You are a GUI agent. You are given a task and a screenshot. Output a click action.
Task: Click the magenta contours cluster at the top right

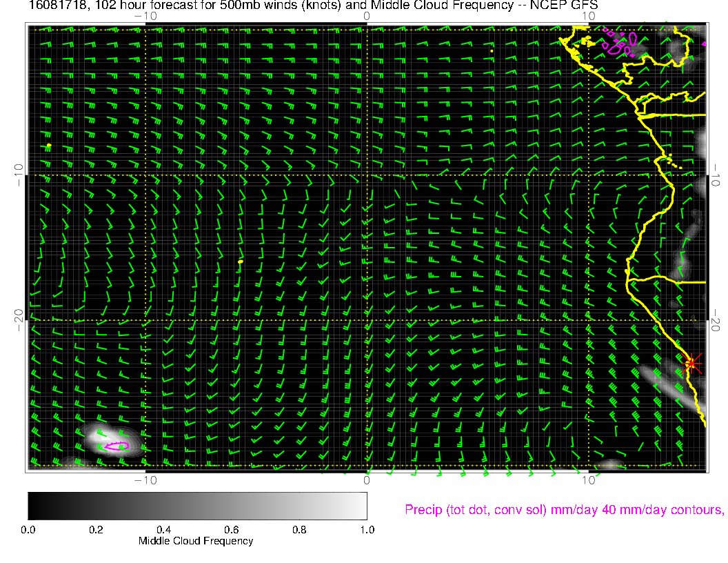(x=617, y=43)
